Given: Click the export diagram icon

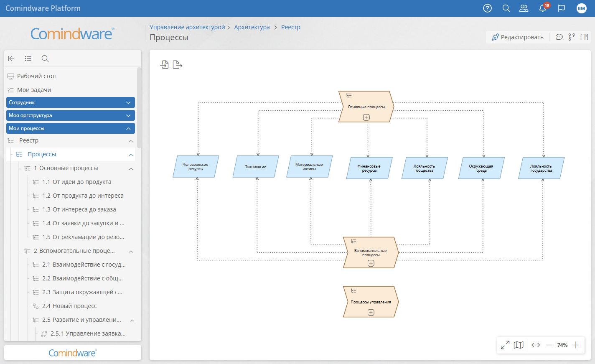Looking at the screenshot, I should tap(178, 65).
